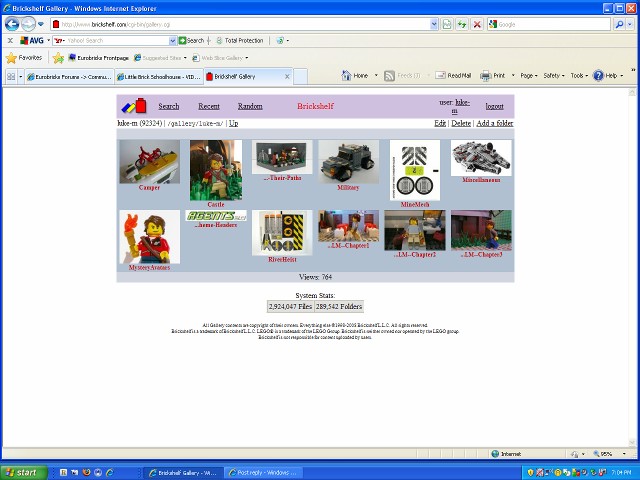The width and height of the screenshot is (640, 480).
Task: Open the Suggested Sites favorites item
Action: (160, 58)
